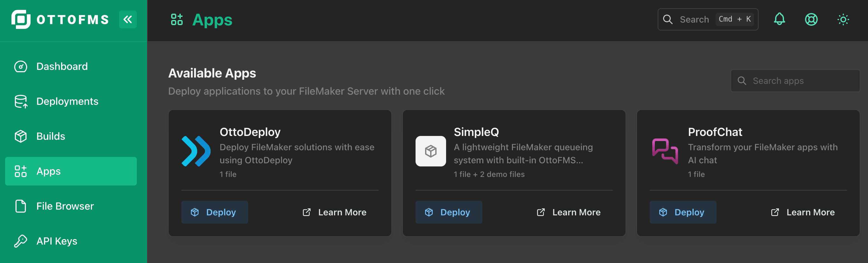
Task: Click external-link icon on OttoDeploy card
Action: 306,212
